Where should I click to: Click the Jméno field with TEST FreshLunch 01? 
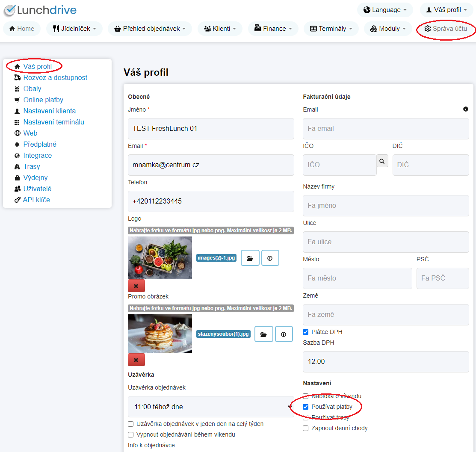coord(211,129)
